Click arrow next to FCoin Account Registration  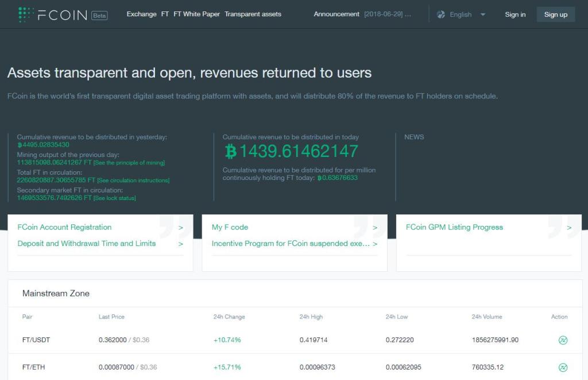[x=181, y=228]
